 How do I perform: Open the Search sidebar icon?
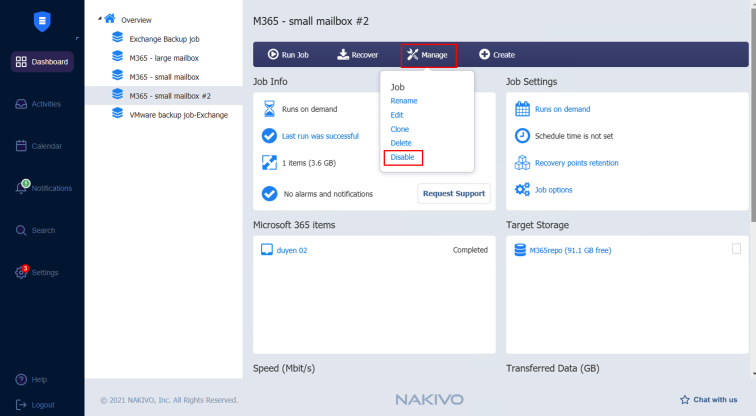click(22, 230)
